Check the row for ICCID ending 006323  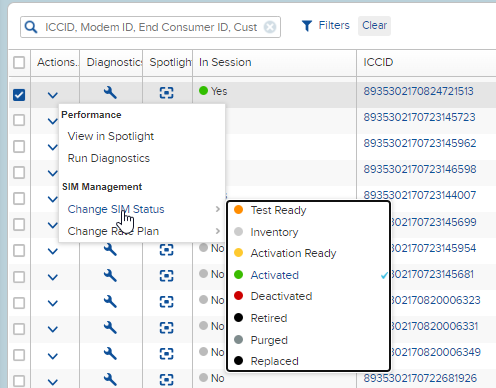tap(19, 303)
